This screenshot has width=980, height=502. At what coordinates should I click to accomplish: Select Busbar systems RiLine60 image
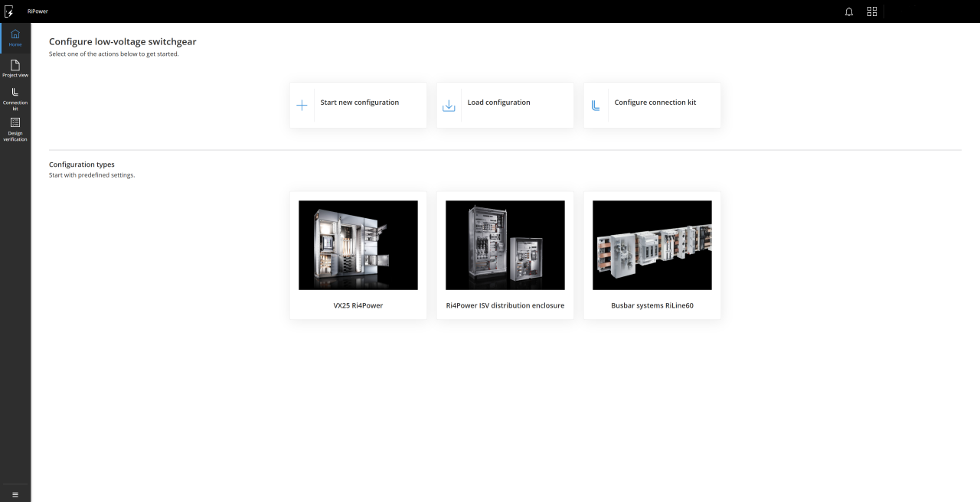tap(652, 245)
